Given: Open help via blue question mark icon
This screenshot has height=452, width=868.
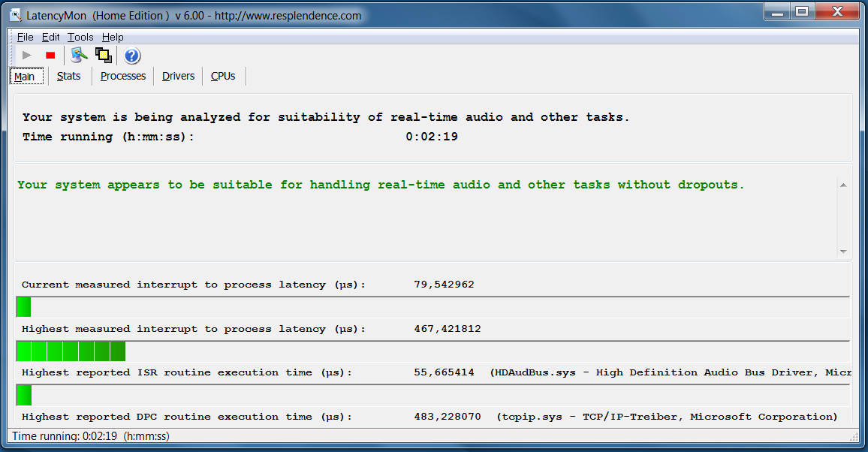Looking at the screenshot, I should [x=131, y=56].
